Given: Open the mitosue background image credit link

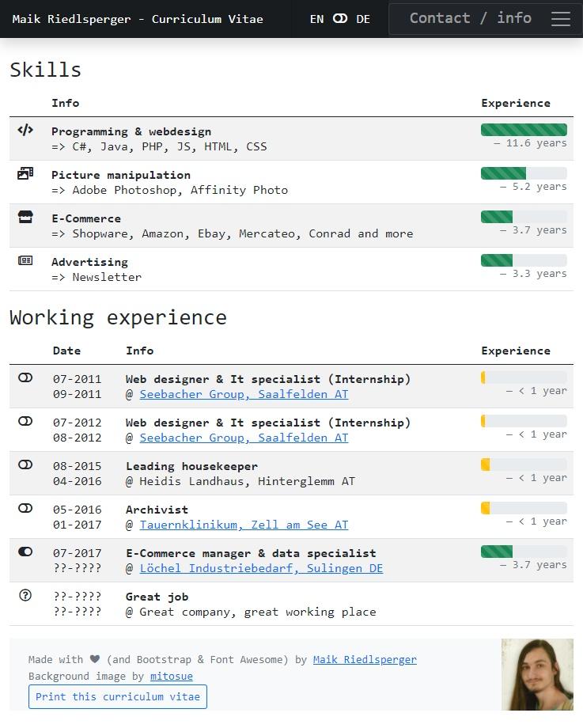Looking at the screenshot, I should click(172, 677).
